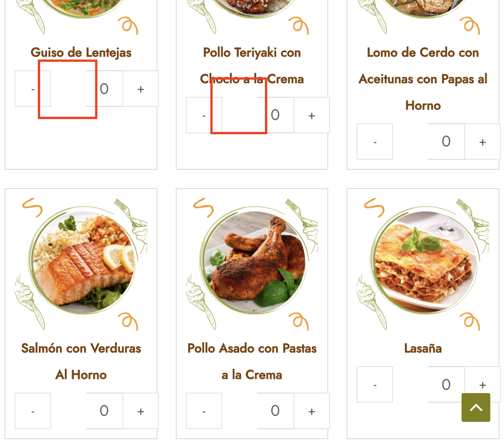Click the scroll-to-top arrow button
This screenshot has height=441, width=504.
pyautogui.click(x=476, y=407)
